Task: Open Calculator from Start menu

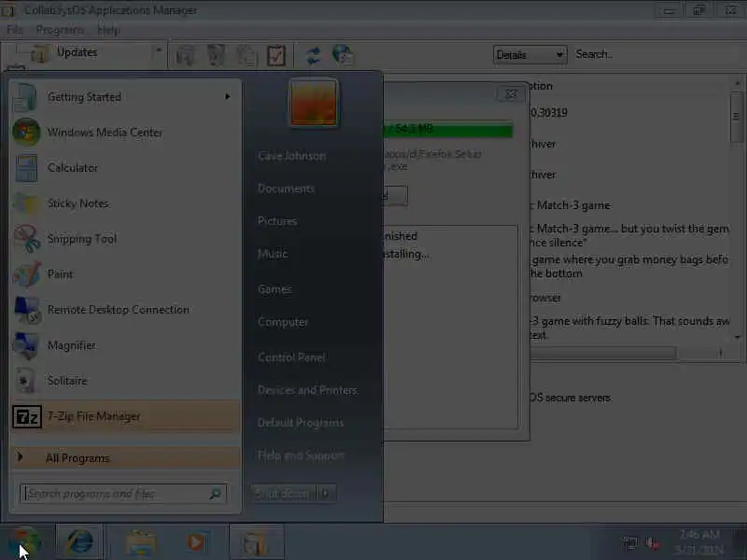Action: 125,168
